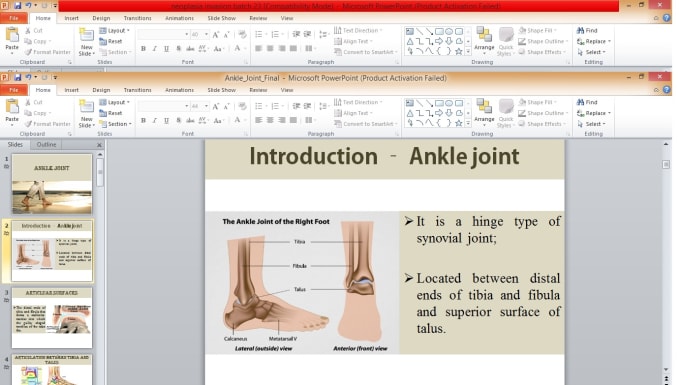Switch to Design tab in Ankle_Joint_Final window
The width and height of the screenshot is (680, 385).
coord(101,90)
